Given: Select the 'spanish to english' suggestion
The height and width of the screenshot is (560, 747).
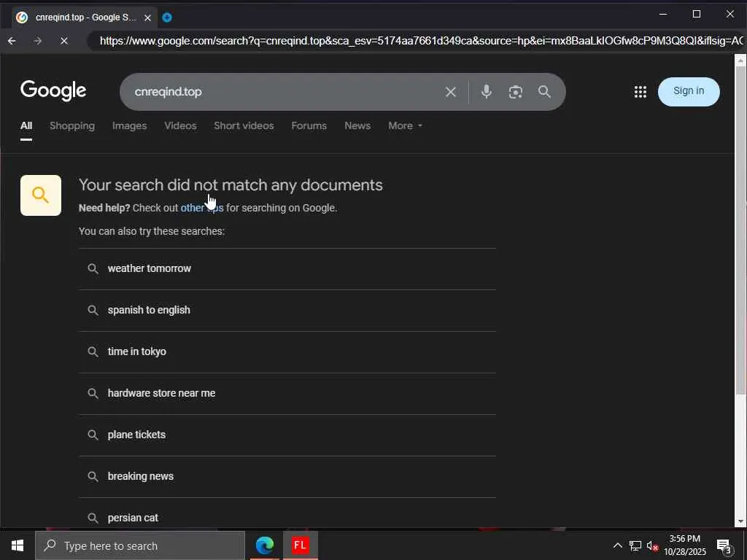Looking at the screenshot, I should pyautogui.click(x=287, y=310).
